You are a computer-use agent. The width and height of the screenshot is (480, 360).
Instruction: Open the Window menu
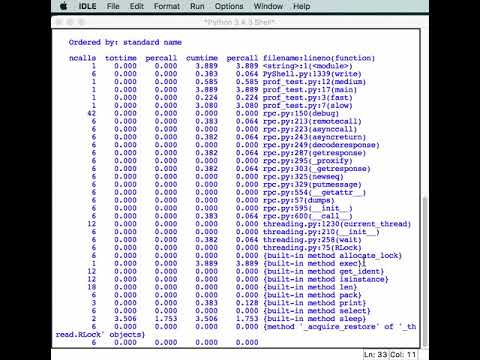point(268,6)
